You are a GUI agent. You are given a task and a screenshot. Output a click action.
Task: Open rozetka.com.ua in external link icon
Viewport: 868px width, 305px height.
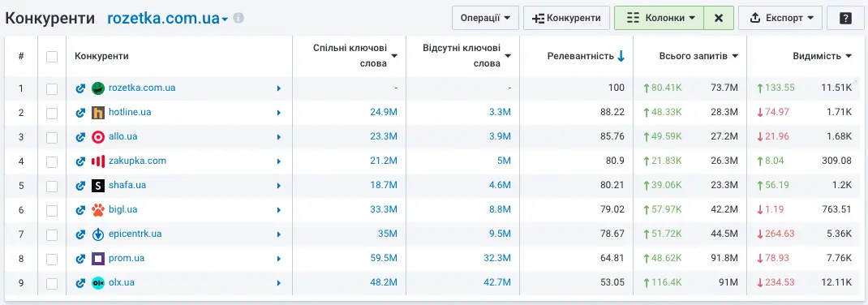point(80,88)
